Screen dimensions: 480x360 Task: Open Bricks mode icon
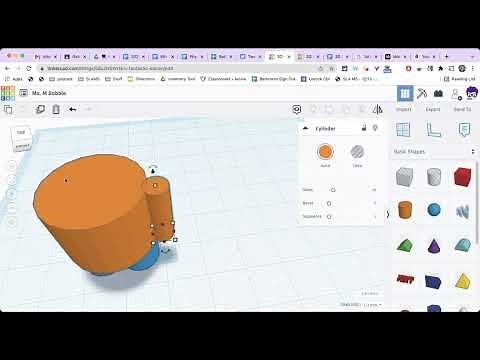point(438,94)
